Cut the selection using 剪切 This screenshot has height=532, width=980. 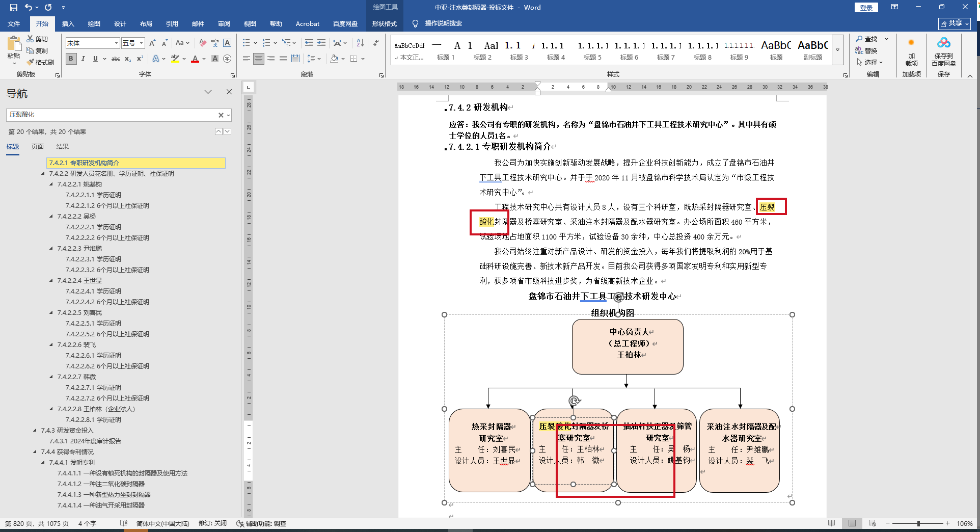click(x=38, y=39)
